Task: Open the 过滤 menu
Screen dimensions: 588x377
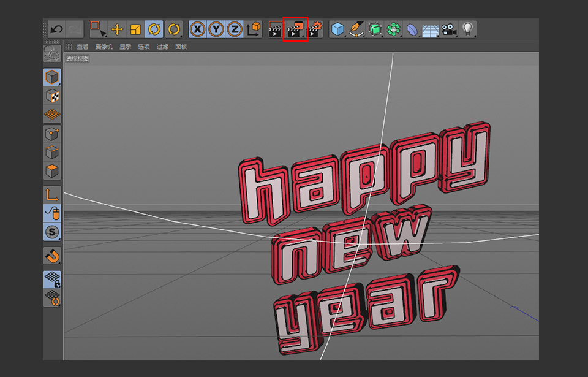Action: pos(162,47)
